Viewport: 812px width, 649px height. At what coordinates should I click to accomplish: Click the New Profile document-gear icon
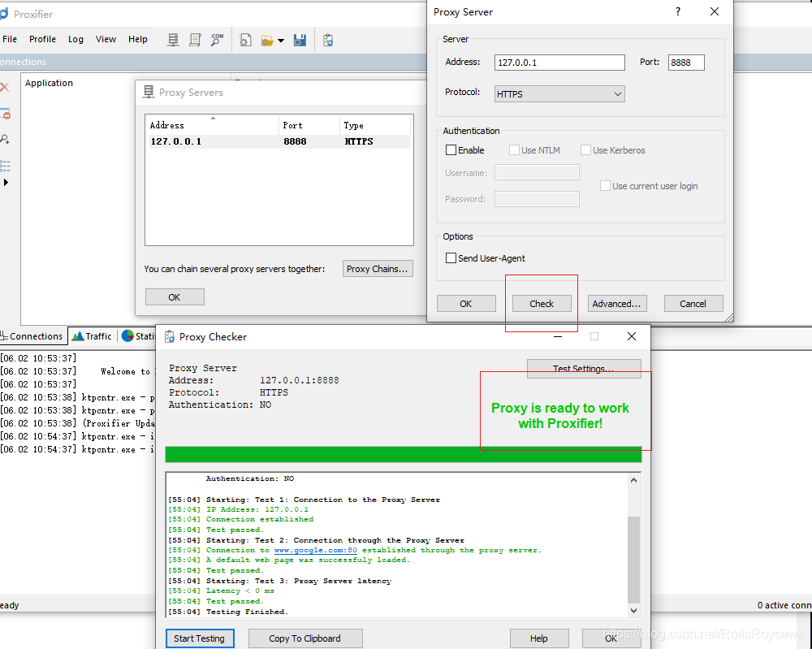click(245, 40)
